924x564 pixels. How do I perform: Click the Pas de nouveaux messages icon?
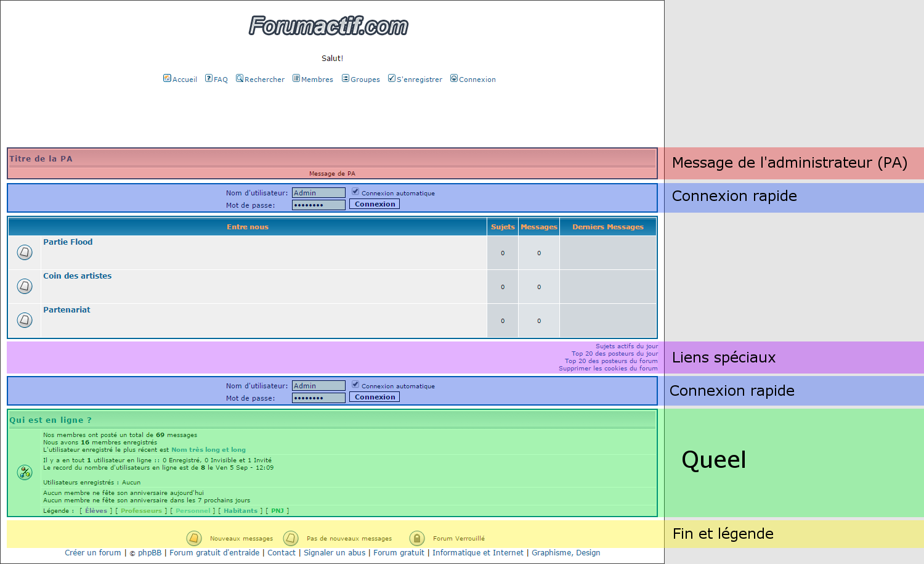291,538
